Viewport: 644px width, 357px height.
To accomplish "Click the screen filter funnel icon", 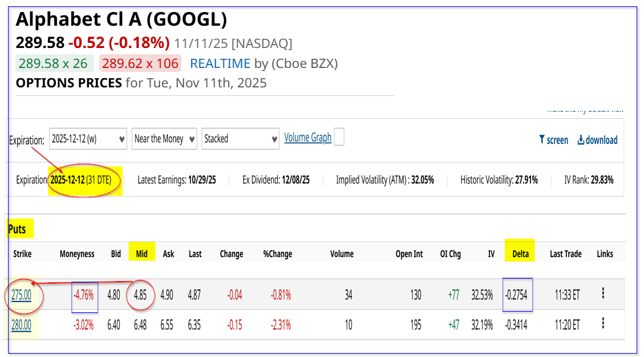I will click(x=542, y=140).
